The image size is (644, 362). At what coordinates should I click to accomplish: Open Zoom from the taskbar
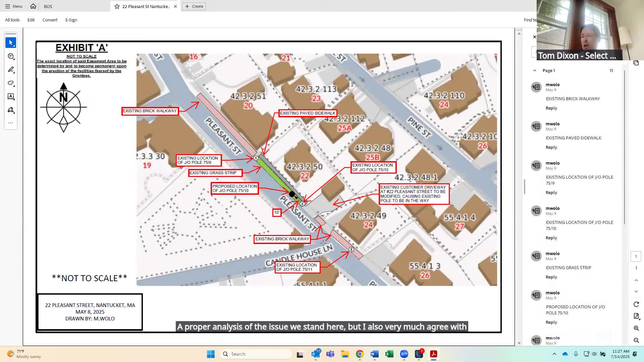point(404,354)
